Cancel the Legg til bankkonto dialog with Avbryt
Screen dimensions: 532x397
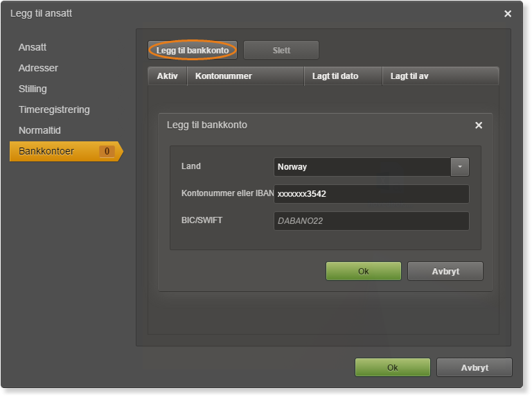(x=445, y=271)
